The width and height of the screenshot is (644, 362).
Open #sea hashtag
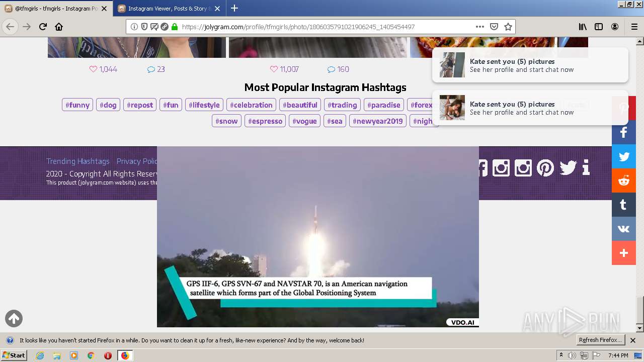[x=335, y=121]
